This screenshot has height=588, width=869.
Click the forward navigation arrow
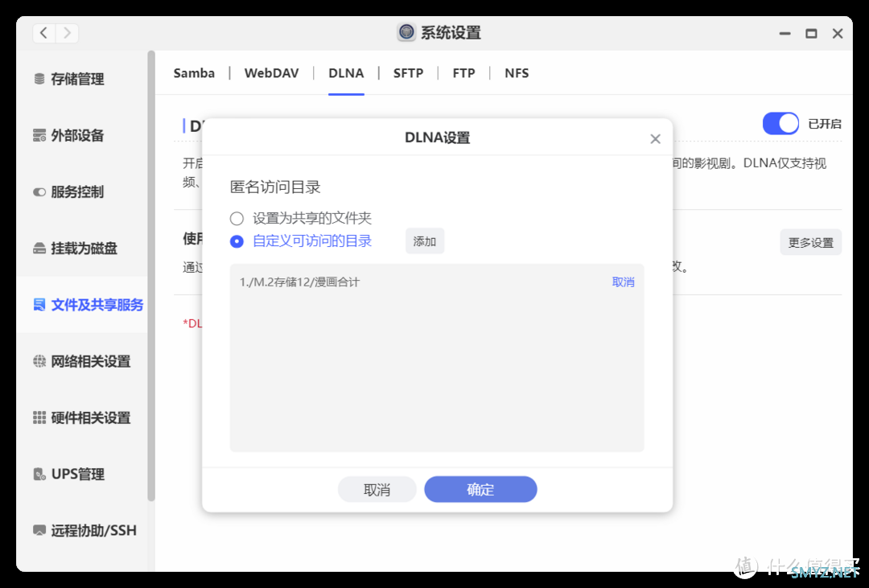tap(67, 33)
